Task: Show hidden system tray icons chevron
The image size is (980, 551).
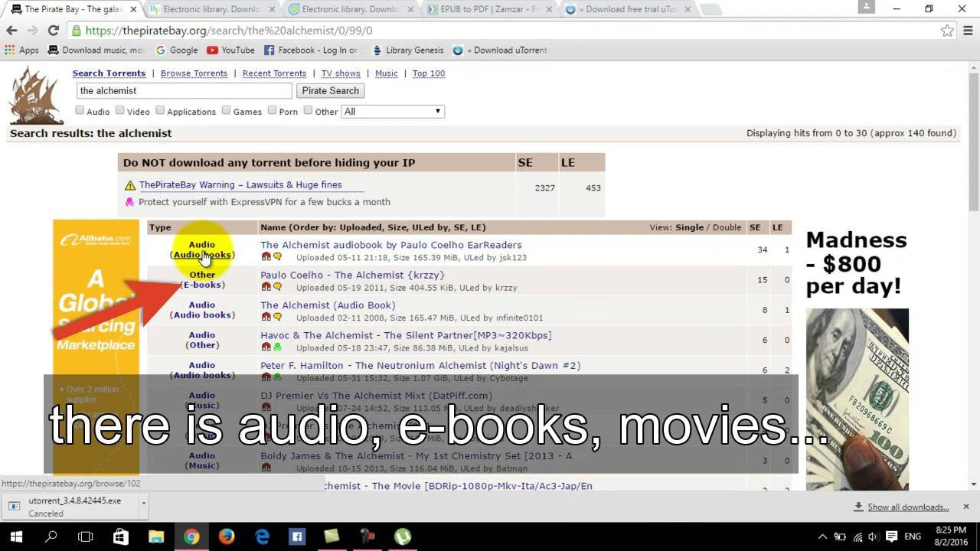Action: pos(822,536)
